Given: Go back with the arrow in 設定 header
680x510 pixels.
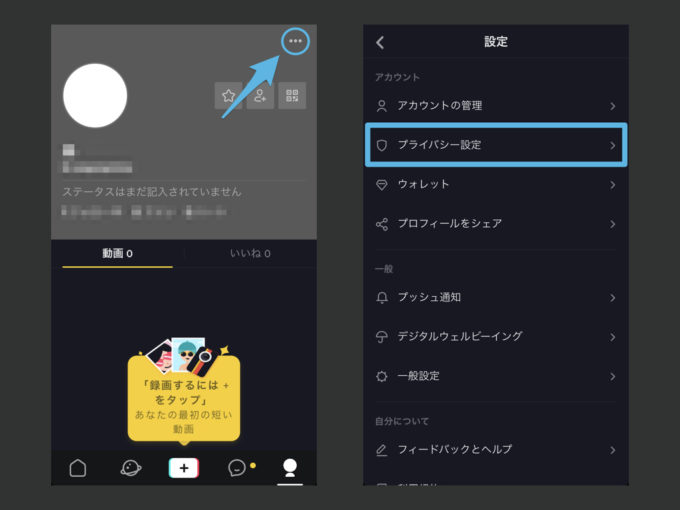Looking at the screenshot, I should [x=380, y=42].
